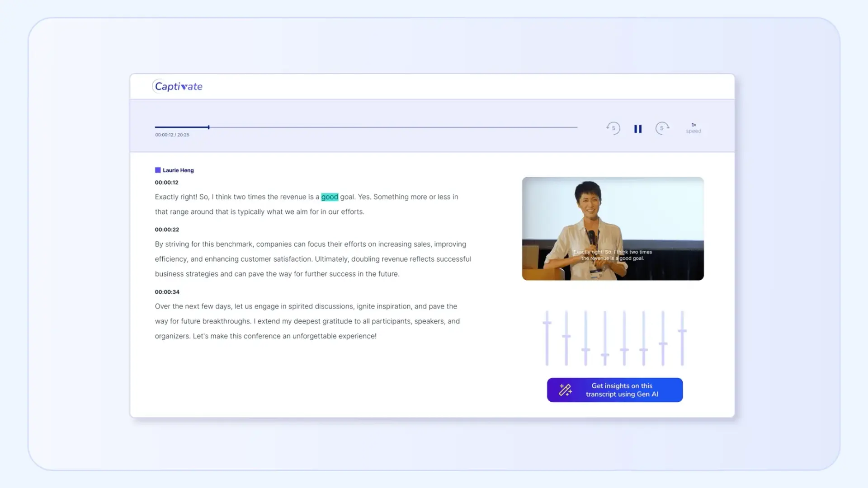The width and height of the screenshot is (868, 488).
Task: Jump to the 00:00:22 transcript segment
Action: 167,229
